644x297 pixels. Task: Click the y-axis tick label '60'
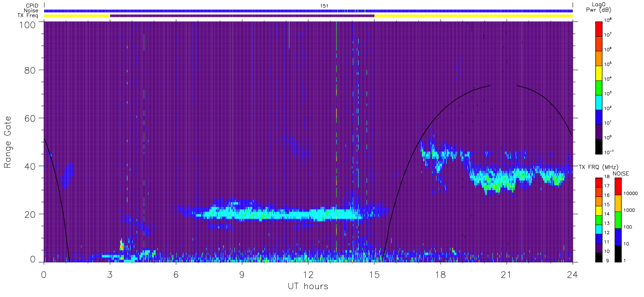pos(30,118)
